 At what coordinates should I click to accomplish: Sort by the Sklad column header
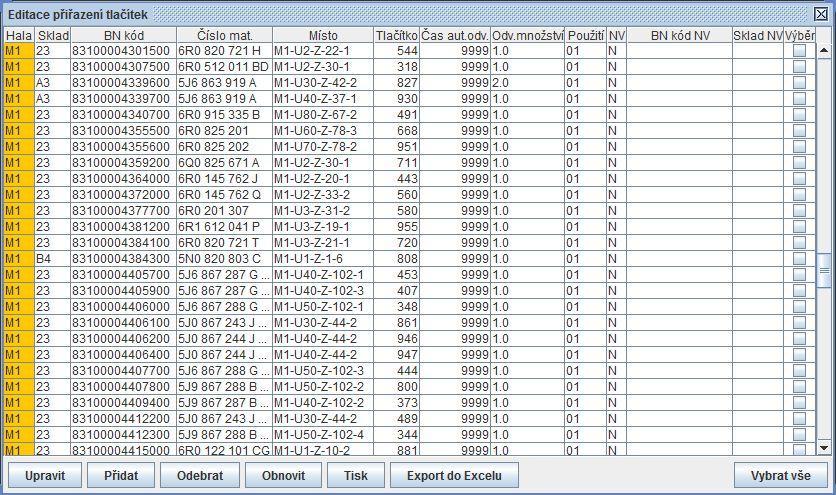point(53,35)
